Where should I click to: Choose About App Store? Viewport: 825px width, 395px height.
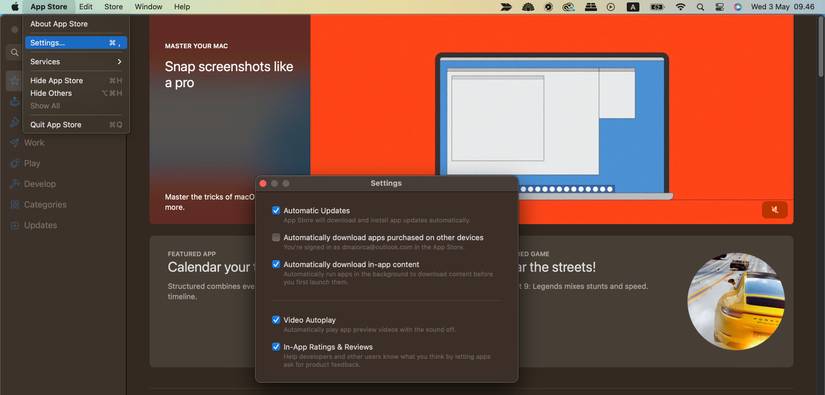pyautogui.click(x=76, y=24)
